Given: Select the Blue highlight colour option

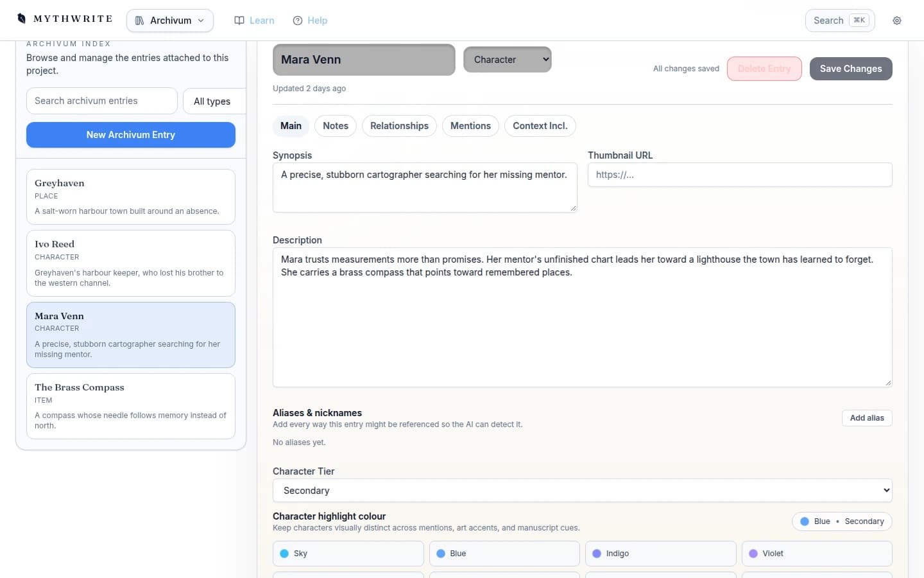Looking at the screenshot, I should (x=504, y=554).
